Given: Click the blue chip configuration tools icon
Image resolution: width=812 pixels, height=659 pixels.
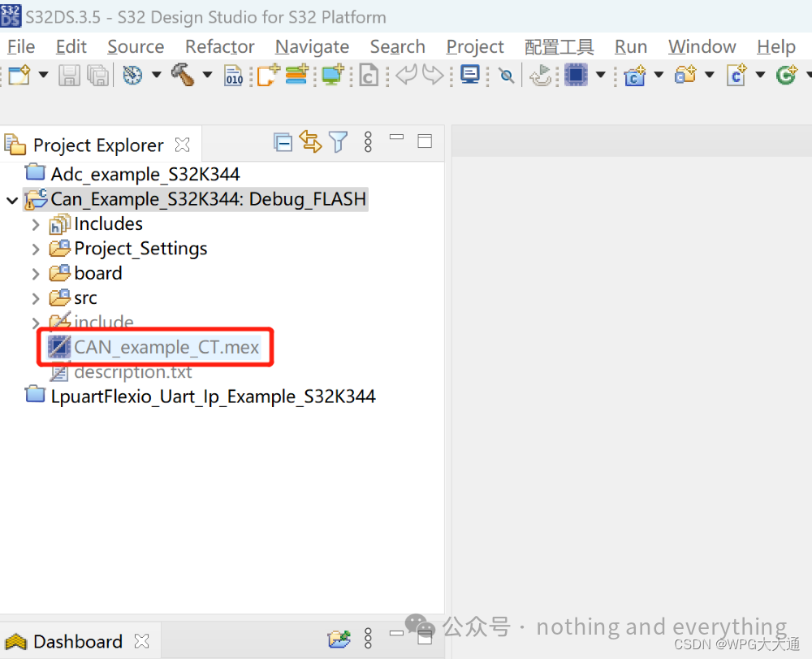Looking at the screenshot, I should pyautogui.click(x=576, y=75).
